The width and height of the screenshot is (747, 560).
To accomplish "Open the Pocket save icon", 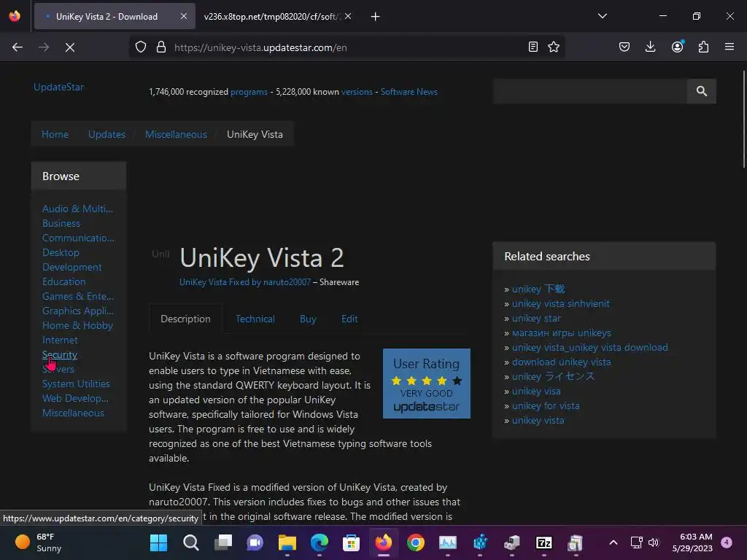I will pyautogui.click(x=624, y=47).
